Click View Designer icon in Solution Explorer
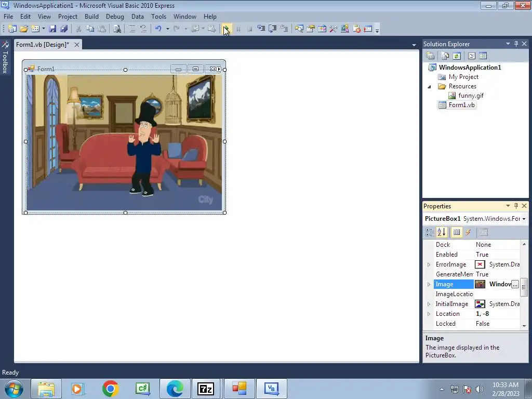 point(483,56)
